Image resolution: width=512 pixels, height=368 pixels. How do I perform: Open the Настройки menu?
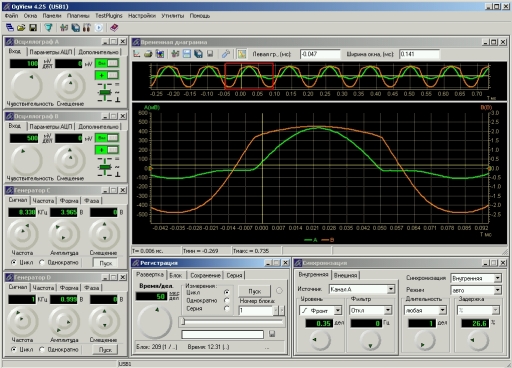[x=142, y=16]
